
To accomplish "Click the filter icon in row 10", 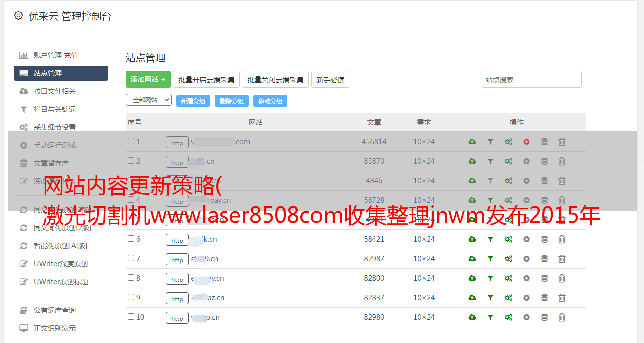I will point(490,317).
